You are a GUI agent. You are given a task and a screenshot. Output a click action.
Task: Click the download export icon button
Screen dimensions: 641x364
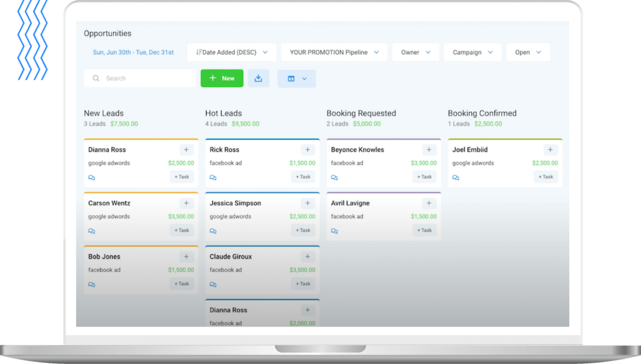coord(258,78)
